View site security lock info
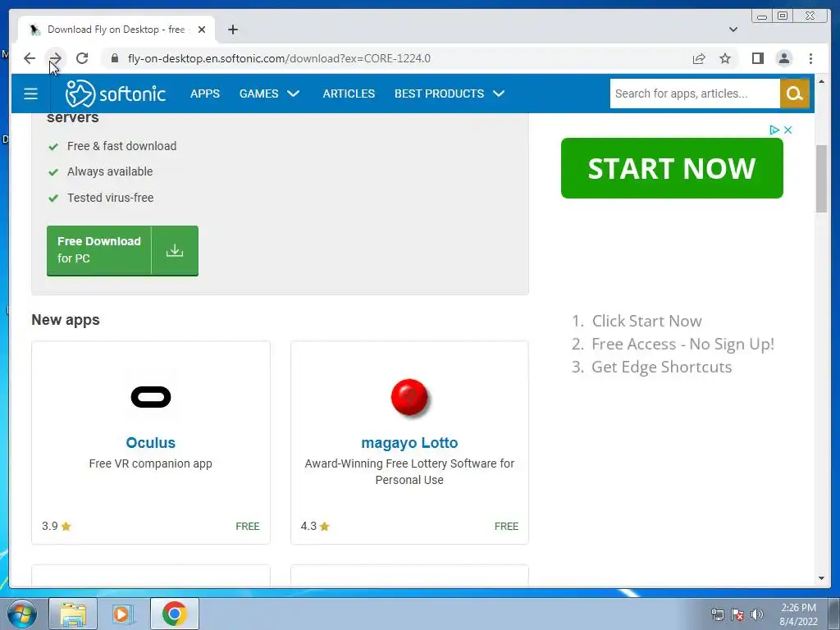This screenshot has height=630, width=840. coord(115,58)
